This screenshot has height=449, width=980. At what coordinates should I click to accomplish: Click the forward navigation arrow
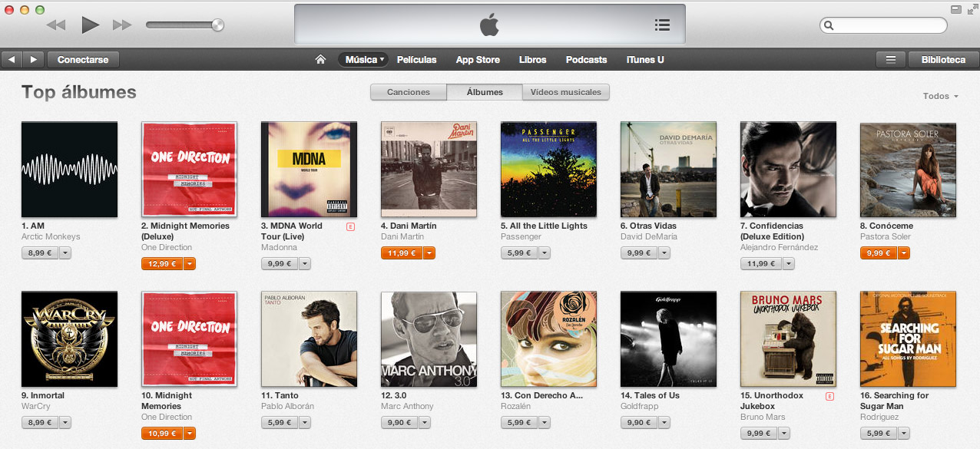pyautogui.click(x=33, y=59)
